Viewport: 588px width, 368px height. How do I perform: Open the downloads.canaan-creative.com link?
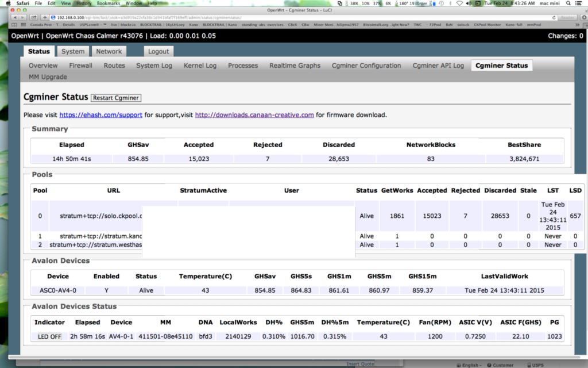coord(254,115)
